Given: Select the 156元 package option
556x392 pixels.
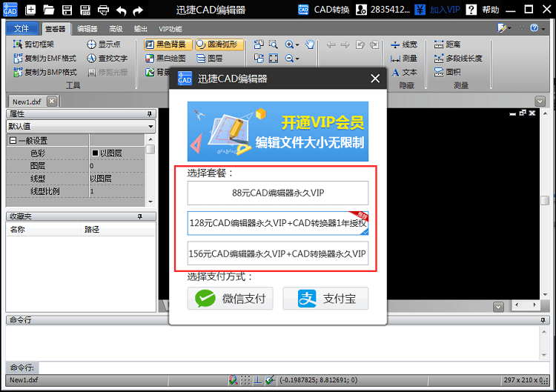Looking at the screenshot, I should coord(278,253).
